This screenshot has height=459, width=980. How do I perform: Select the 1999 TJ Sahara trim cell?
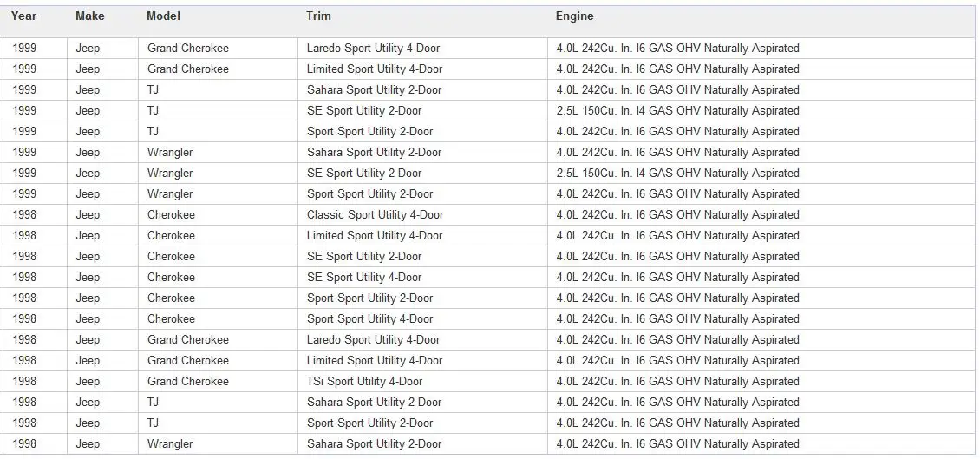pos(374,90)
